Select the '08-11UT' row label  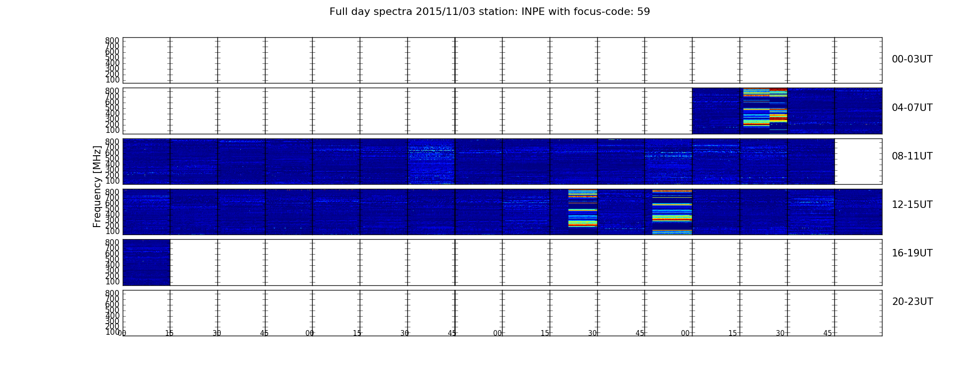(912, 156)
